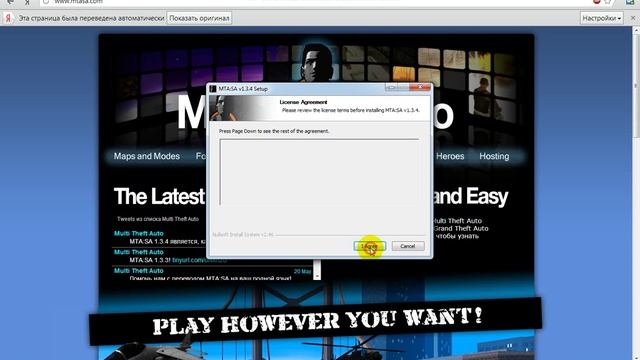This screenshot has width=640, height=360.
Task: Click the red extension icon near address bar
Action: [x=596, y=2]
